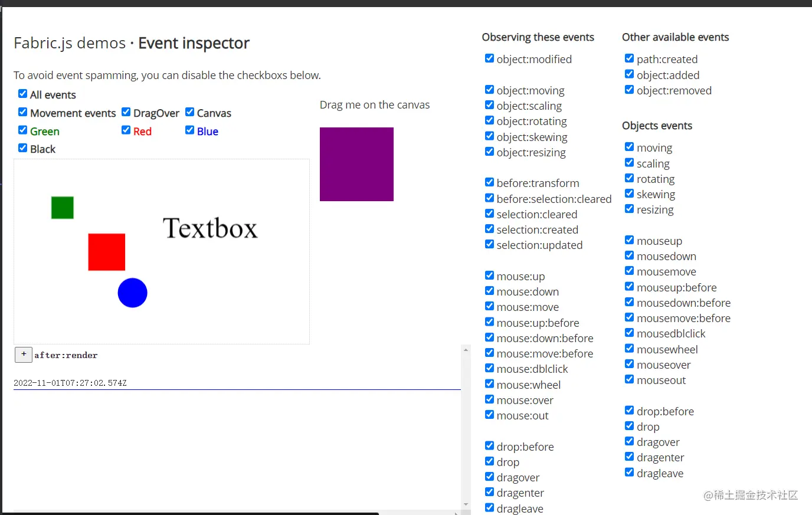This screenshot has width=812, height=515.
Task: Click the Textbox object on the canvas
Action: (211, 228)
